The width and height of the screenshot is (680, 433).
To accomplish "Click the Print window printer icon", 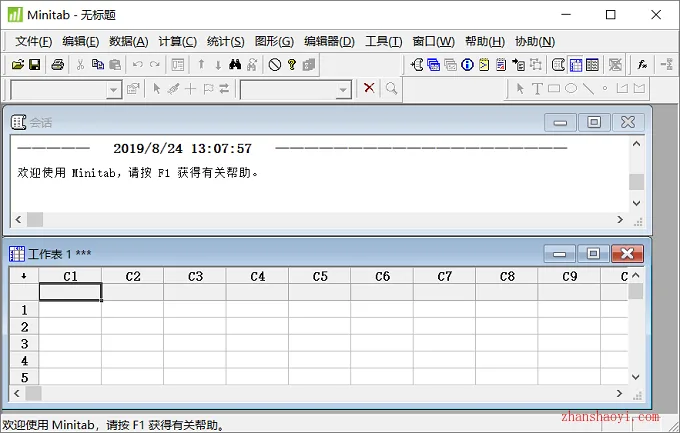I will pos(58,65).
